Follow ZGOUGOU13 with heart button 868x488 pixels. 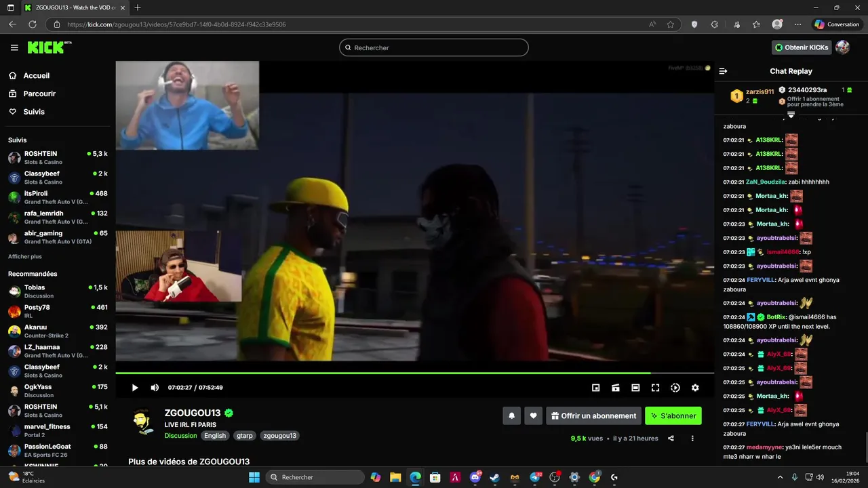click(534, 416)
